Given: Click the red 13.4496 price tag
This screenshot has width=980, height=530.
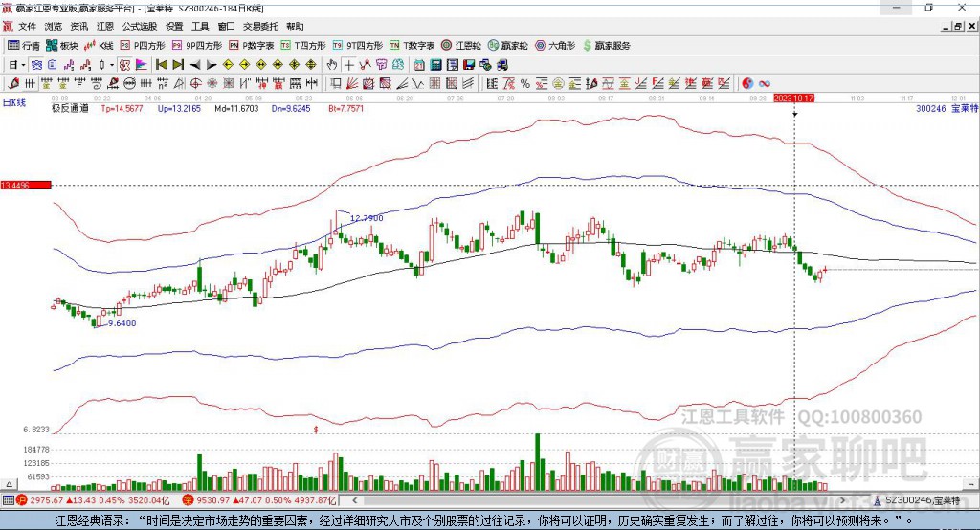Looking at the screenshot, I should pos(26,185).
